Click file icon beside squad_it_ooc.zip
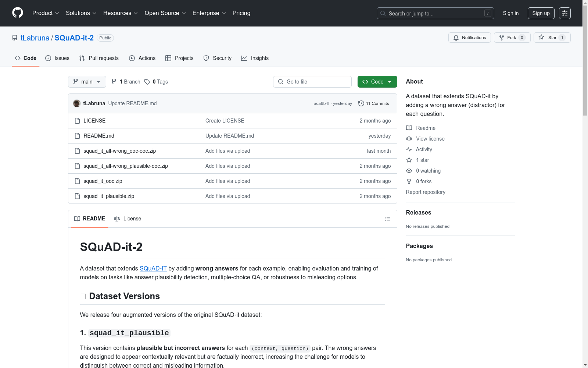Image resolution: width=588 pixels, height=368 pixels. click(x=77, y=181)
